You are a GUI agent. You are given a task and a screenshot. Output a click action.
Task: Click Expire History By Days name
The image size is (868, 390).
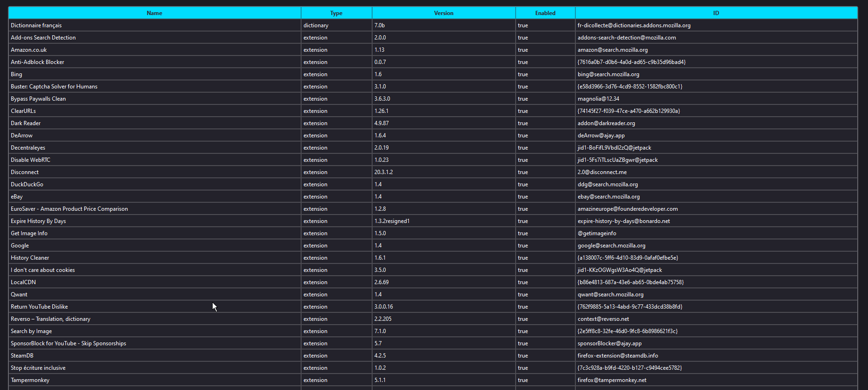tap(154, 221)
